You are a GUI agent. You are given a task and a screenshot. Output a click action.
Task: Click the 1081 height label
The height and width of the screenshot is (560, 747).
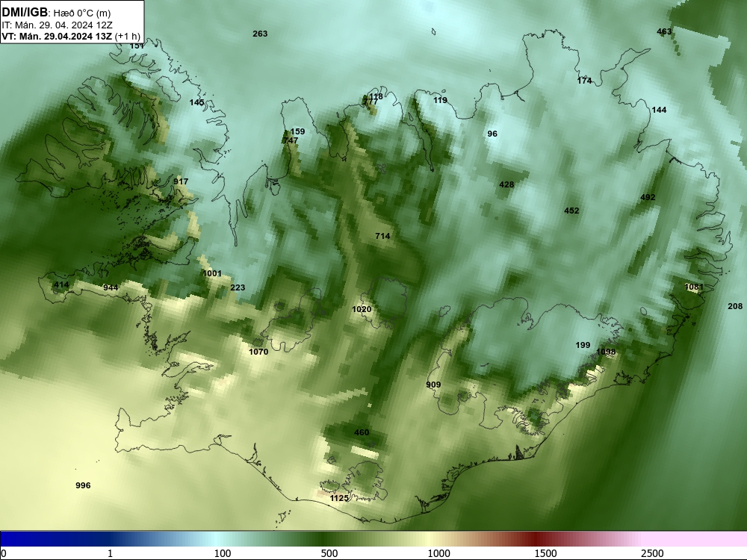(694, 287)
